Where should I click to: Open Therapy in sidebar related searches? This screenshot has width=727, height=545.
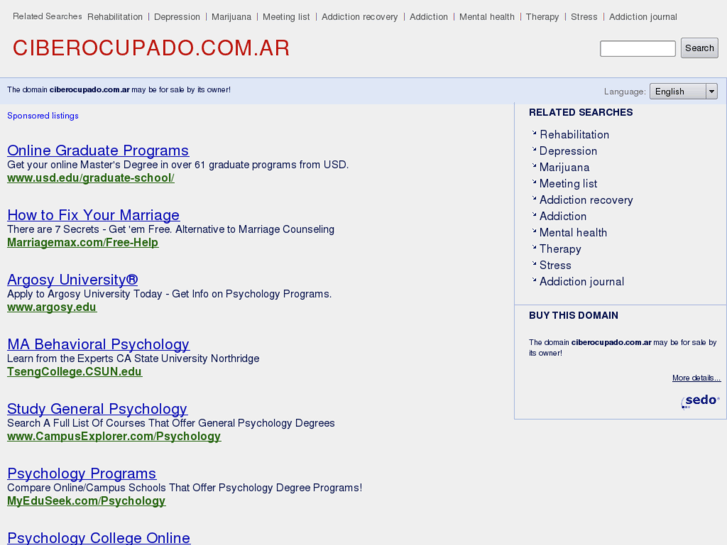[560, 249]
